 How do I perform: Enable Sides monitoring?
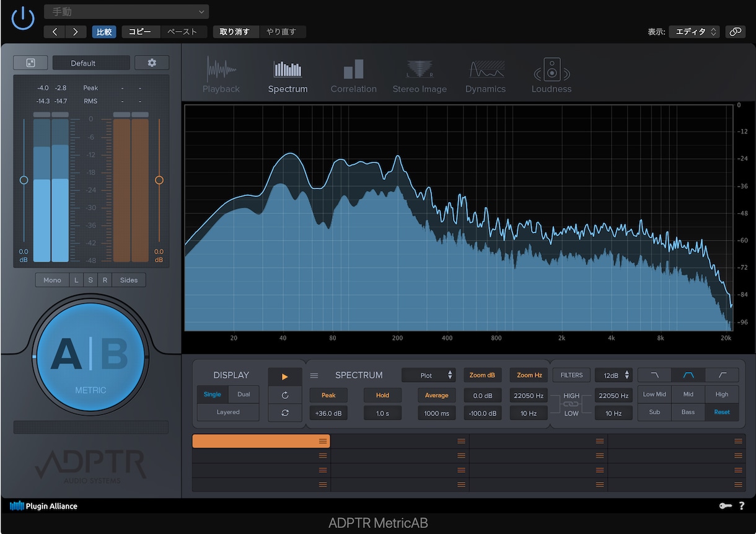[x=129, y=280]
